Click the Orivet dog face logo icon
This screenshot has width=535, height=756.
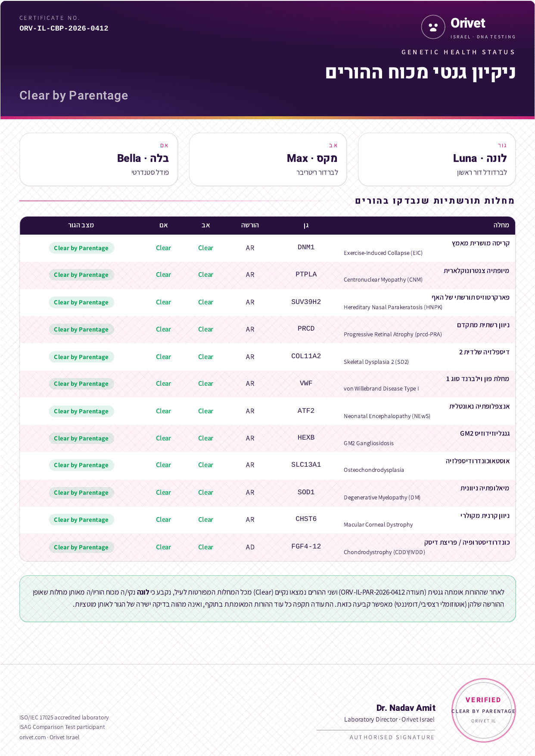(433, 27)
